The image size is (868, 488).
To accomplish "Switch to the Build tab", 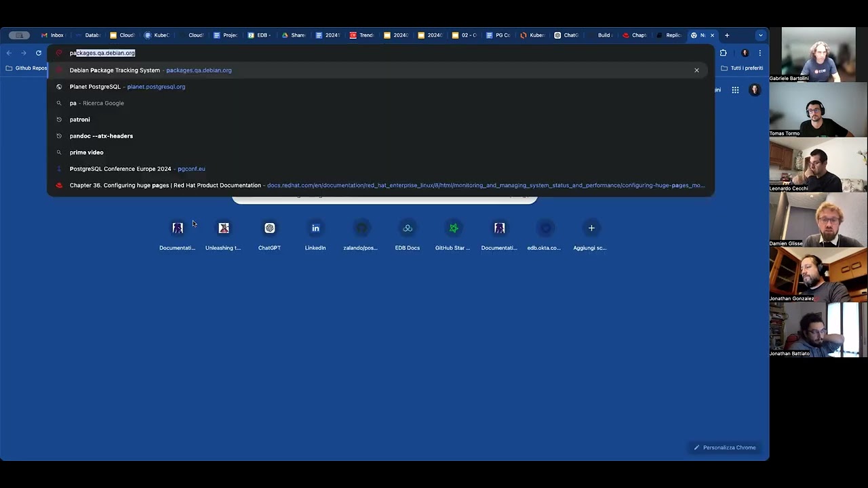I will [x=601, y=35].
